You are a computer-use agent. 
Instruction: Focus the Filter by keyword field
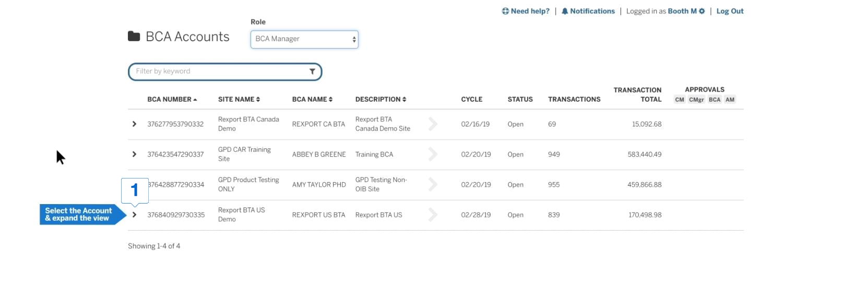[225, 72]
